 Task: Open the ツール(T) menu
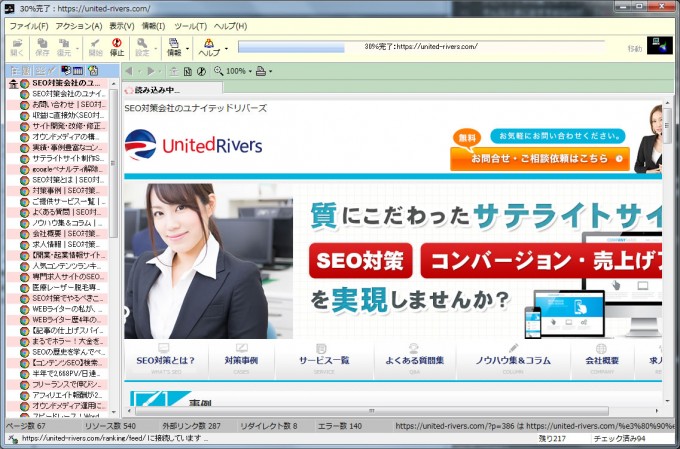190,26
